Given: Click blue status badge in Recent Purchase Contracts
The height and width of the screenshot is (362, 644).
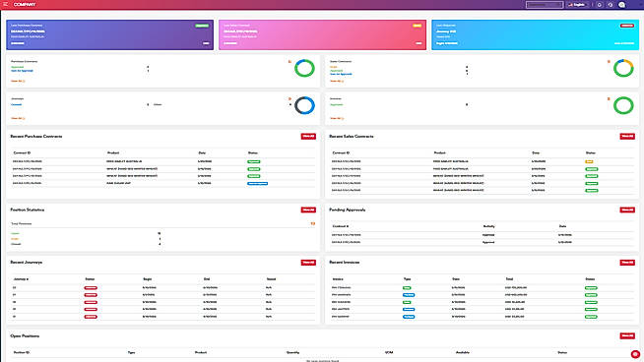Looking at the screenshot, I should (x=258, y=184).
